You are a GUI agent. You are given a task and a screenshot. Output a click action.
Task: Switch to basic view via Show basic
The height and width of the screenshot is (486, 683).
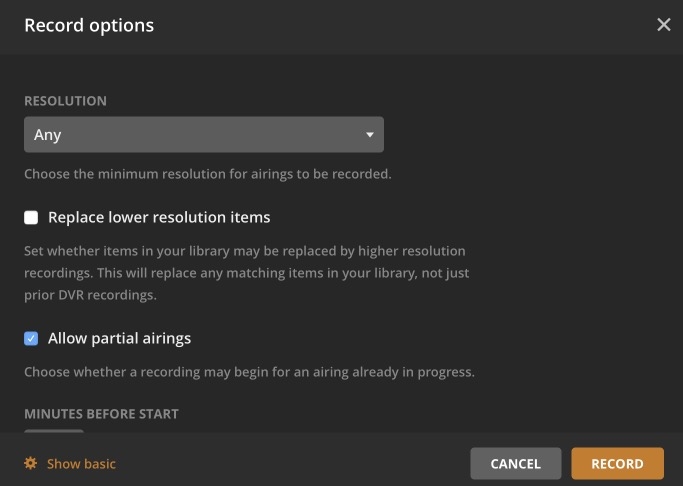tap(81, 464)
